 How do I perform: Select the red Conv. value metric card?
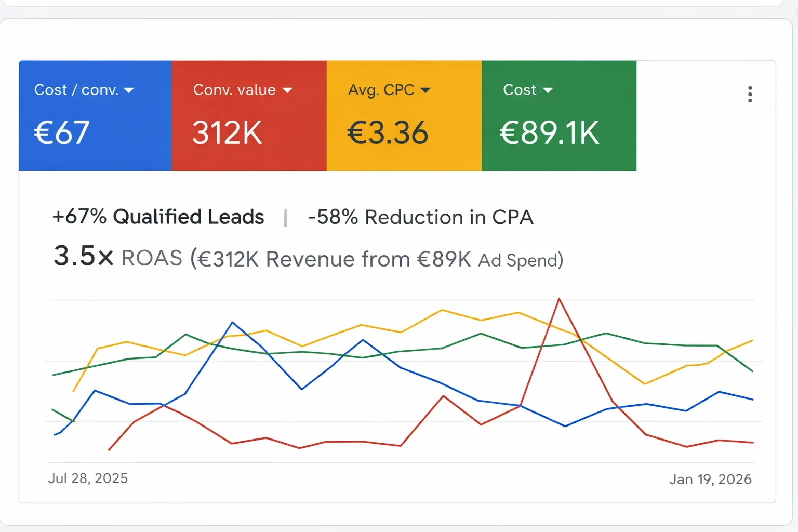pyautogui.click(x=248, y=115)
